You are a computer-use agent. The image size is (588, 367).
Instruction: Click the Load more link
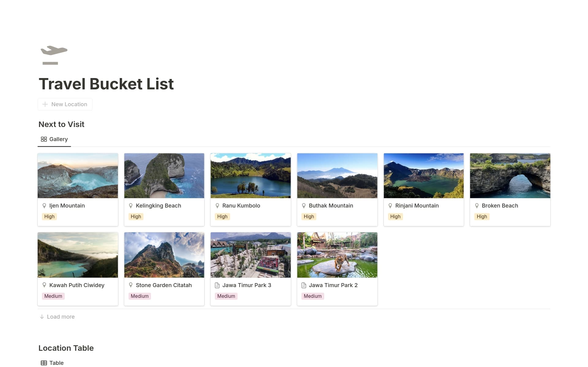tap(60, 316)
